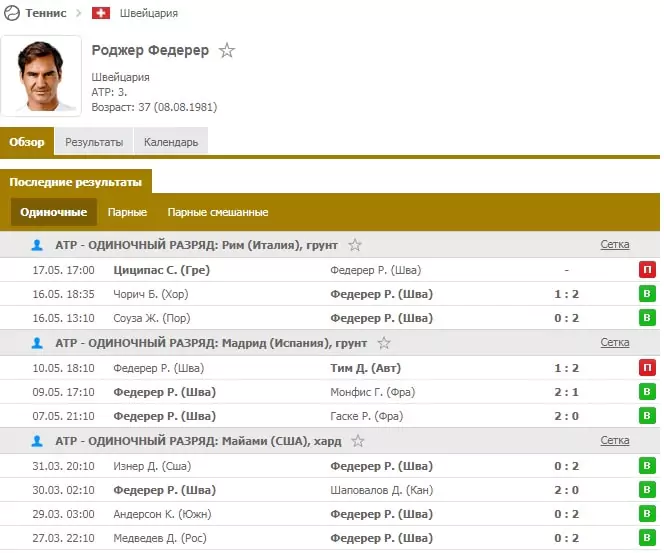
Task: Open Рим (Италия) tournament header
Action: [x=196, y=245]
